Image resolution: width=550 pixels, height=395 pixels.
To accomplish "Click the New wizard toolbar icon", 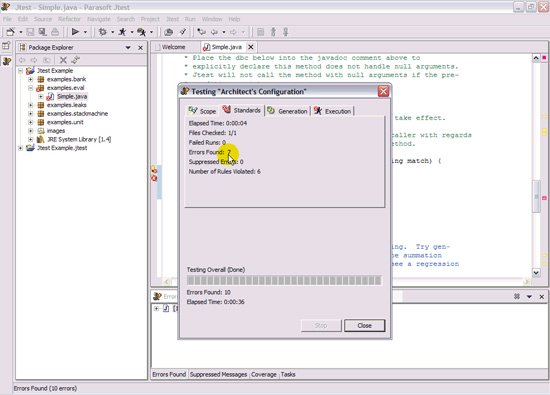I will 11,32.
